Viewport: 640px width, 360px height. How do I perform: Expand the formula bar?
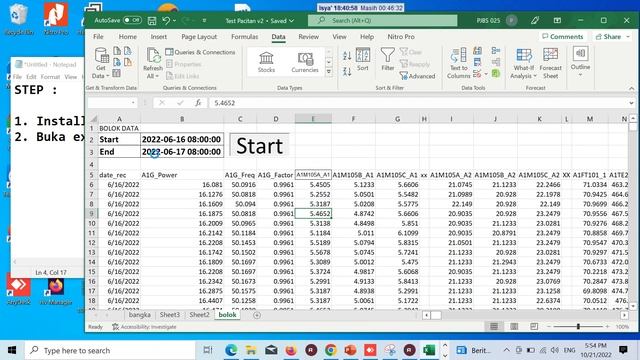pos(631,103)
